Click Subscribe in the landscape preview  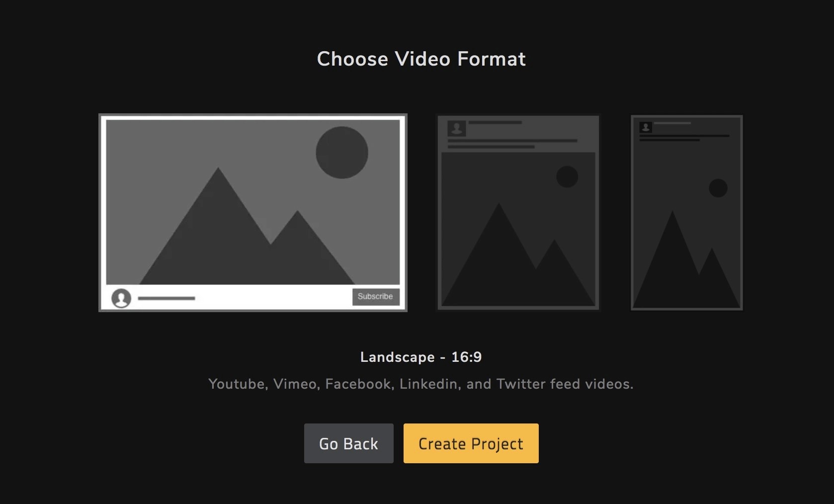click(x=375, y=297)
